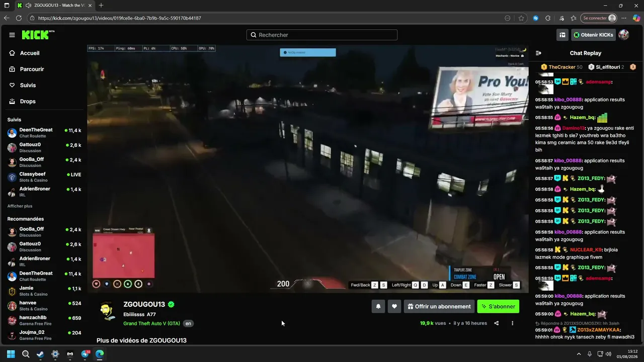Screen dimensions: 644x362
Task: Expand followed channels with Afficher plus
Action: click(20, 206)
